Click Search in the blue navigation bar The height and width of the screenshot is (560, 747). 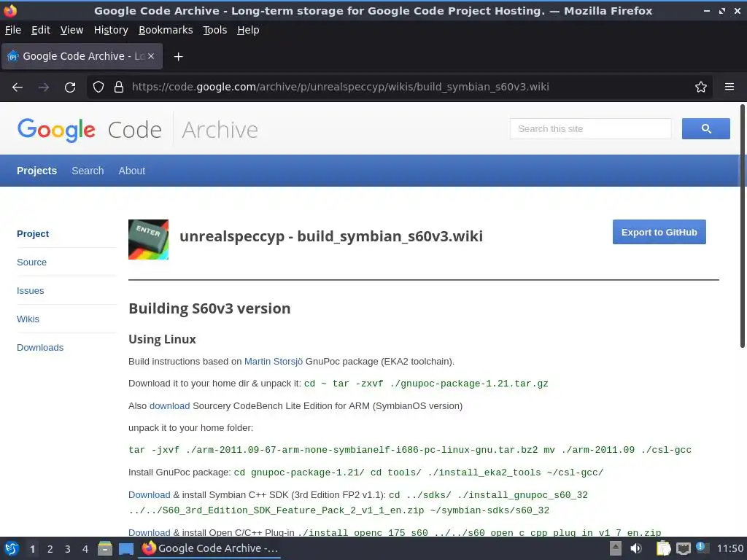pyautogui.click(x=88, y=171)
